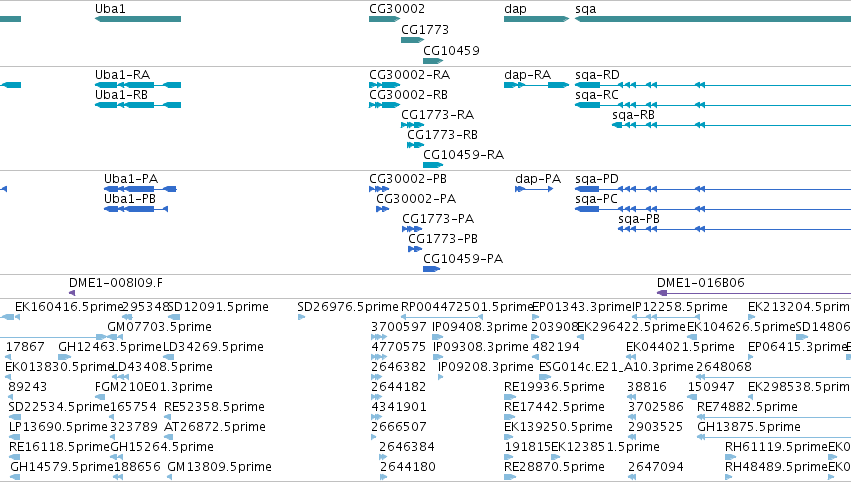Pick the sqa-PD protein label
851x482 pixels.
pos(597,179)
